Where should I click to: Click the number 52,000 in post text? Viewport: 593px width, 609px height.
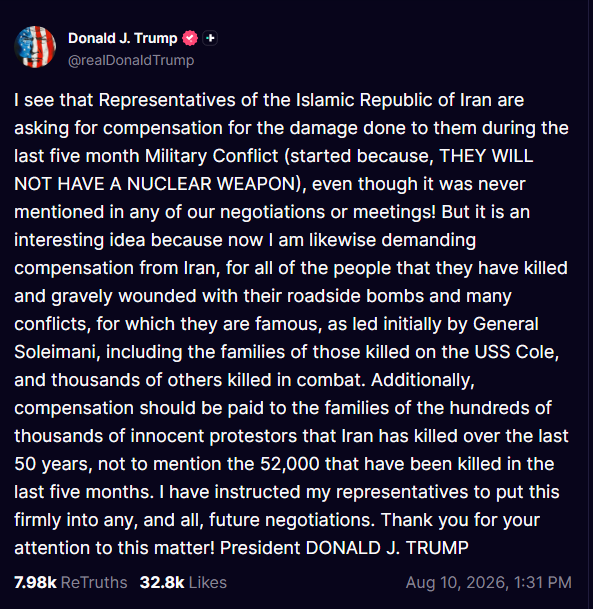click(x=290, y=464)
